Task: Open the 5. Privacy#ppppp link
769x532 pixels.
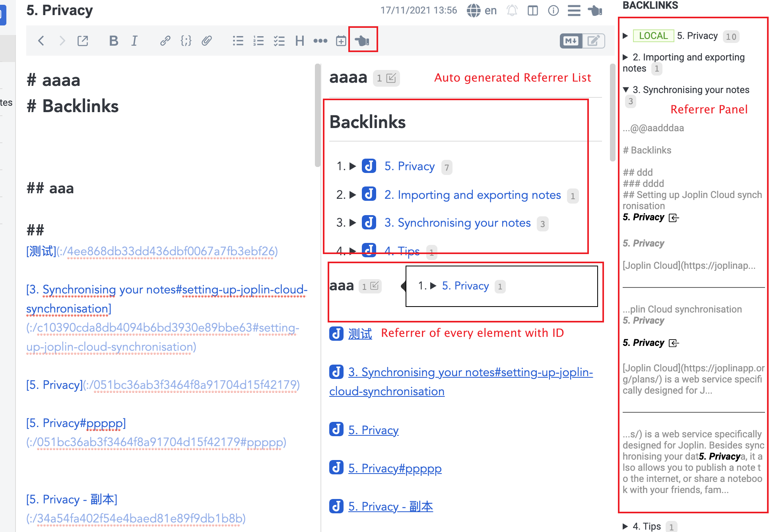Action: (x=394, y=468)
